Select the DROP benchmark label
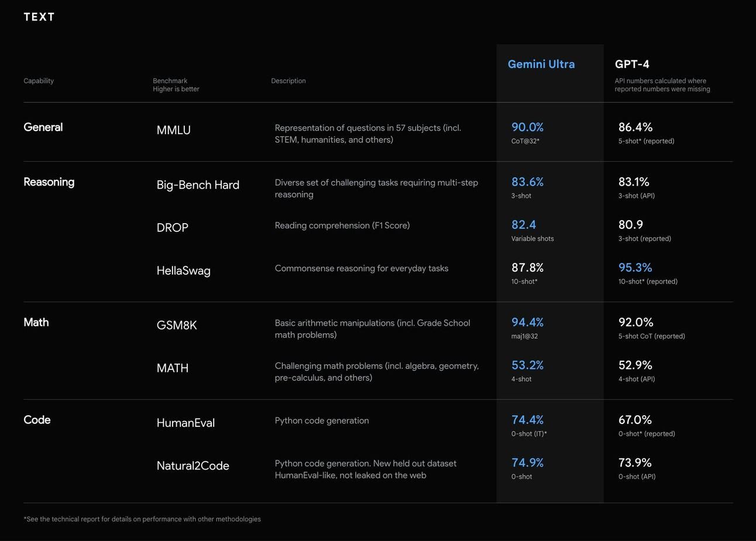 pyautogui.click(x=172, y=228)
